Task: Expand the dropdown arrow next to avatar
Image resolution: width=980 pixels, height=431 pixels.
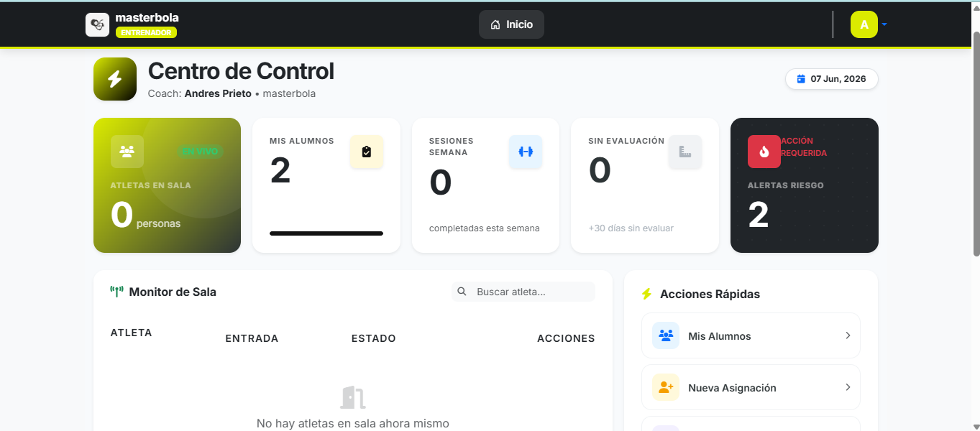Action: click(x=884, y=24)
